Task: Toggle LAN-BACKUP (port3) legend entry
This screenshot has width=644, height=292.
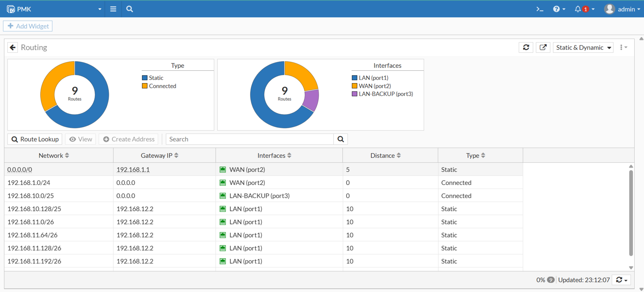Action: pyautogui.click(x=385, y=94)
